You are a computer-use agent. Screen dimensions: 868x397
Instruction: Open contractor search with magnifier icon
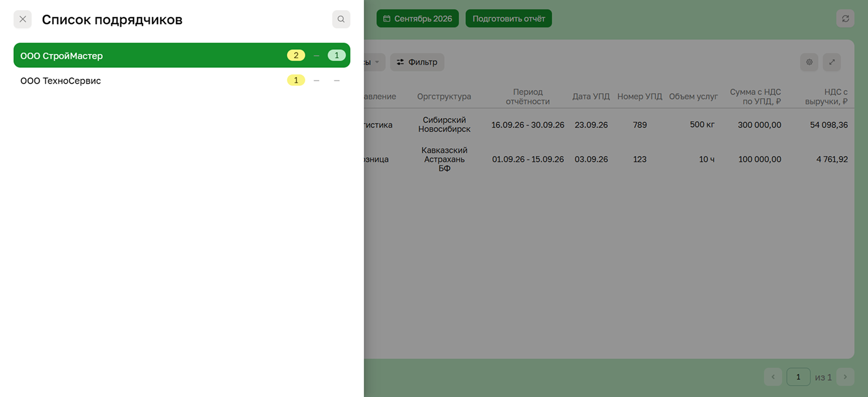[341, 19]
